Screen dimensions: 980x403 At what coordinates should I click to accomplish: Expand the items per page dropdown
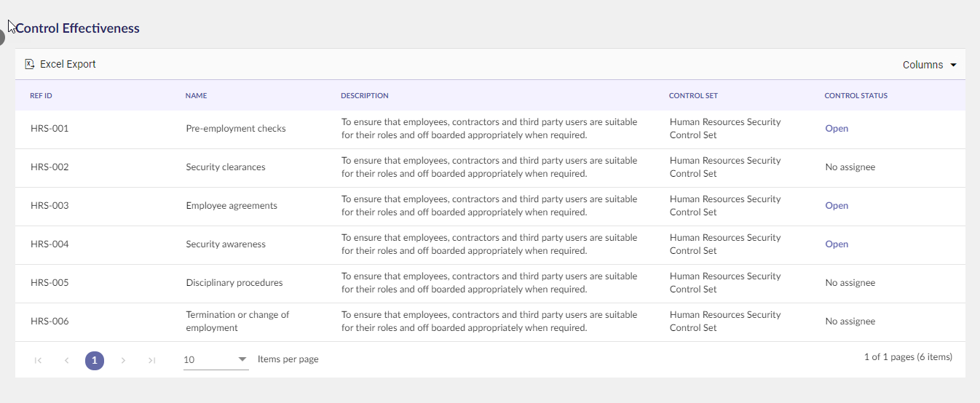pos(216,359)
